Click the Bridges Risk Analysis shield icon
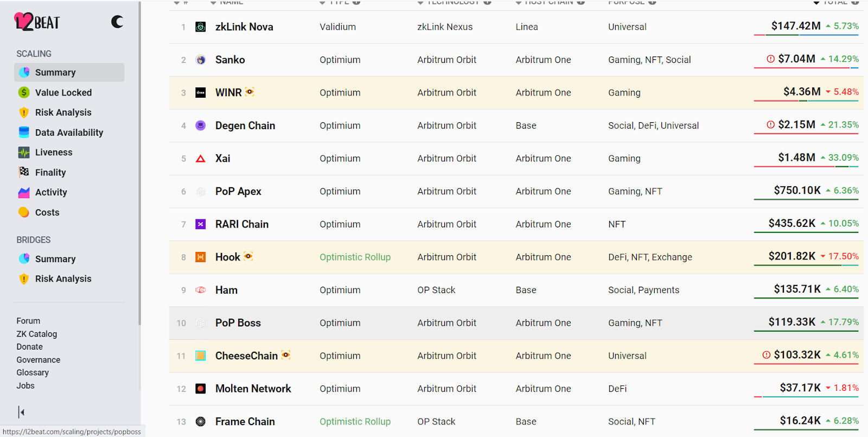 24,278
